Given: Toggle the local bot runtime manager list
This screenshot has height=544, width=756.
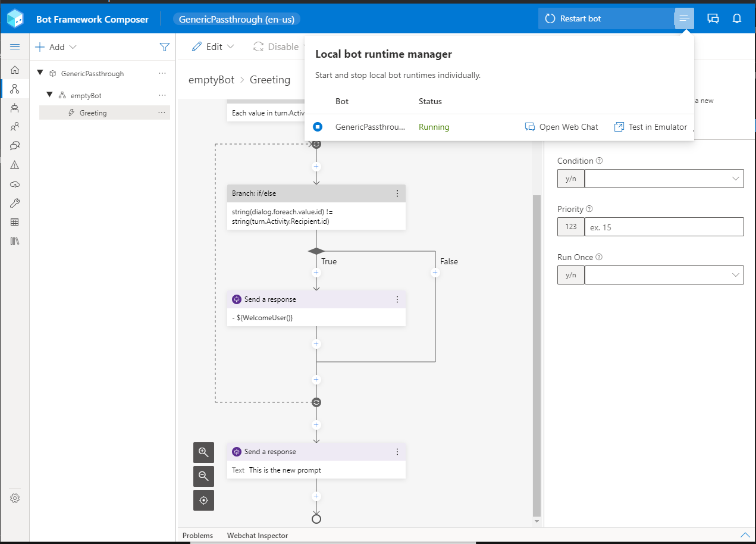Looking at the screenshot, I should pos(685,18).
